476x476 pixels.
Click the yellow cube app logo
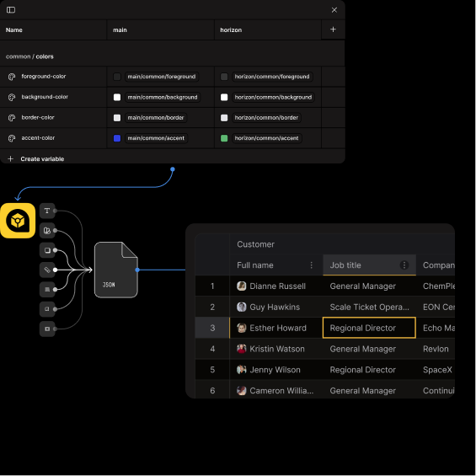click(18, 221)
